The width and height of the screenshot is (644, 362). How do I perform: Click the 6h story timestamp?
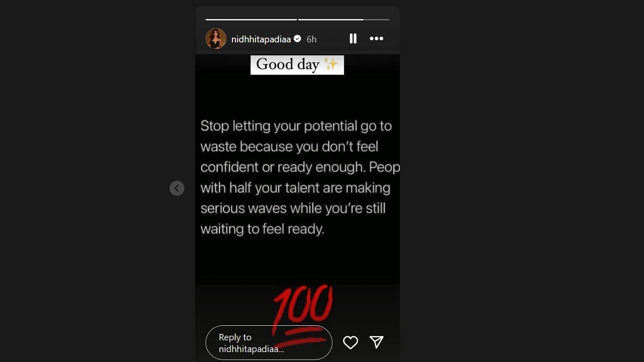[311, 39]
